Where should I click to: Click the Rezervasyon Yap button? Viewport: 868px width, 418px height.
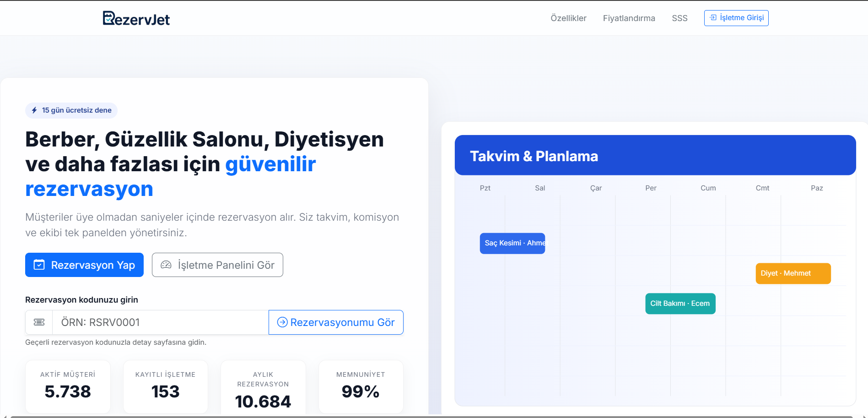click(84, 265)
